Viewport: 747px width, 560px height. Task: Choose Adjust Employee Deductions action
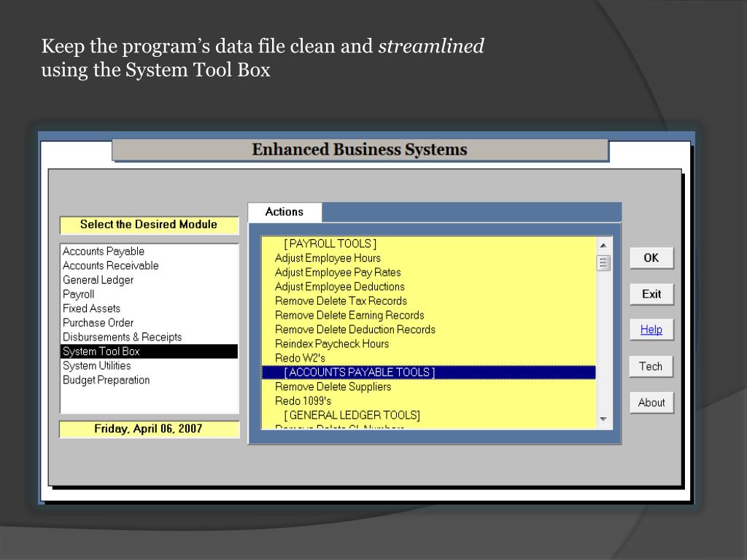pyautogui.click(x=429, y=287)
